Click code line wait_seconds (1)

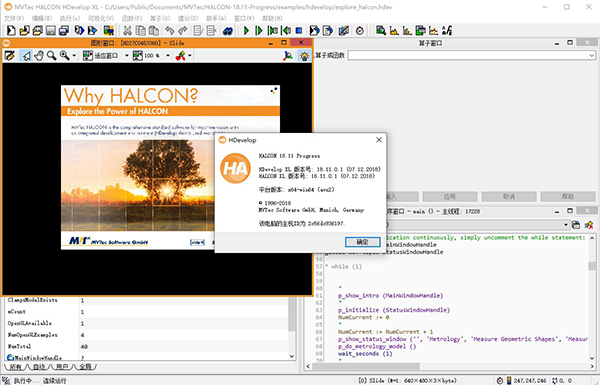tap(365, 354)
